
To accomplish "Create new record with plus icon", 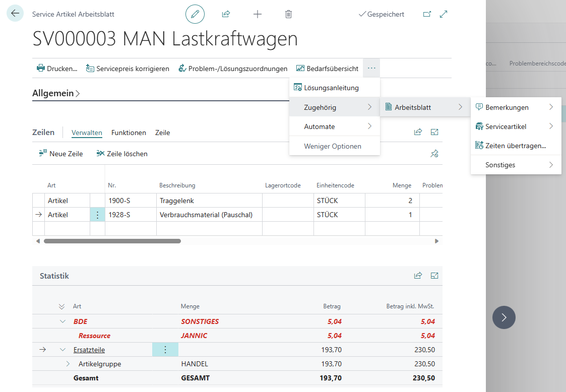I will tap(258, 14).
